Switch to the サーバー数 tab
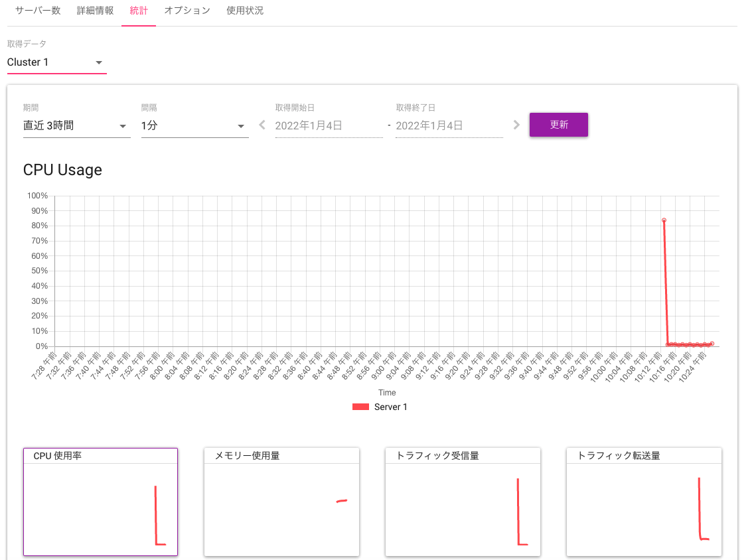This screenshot has height=560, width=756. coord(37,11)
